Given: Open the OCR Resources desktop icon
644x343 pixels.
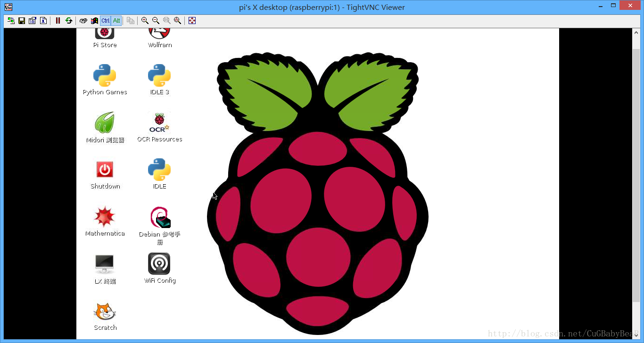Looking at the screenshot, I should click(159, 122).
